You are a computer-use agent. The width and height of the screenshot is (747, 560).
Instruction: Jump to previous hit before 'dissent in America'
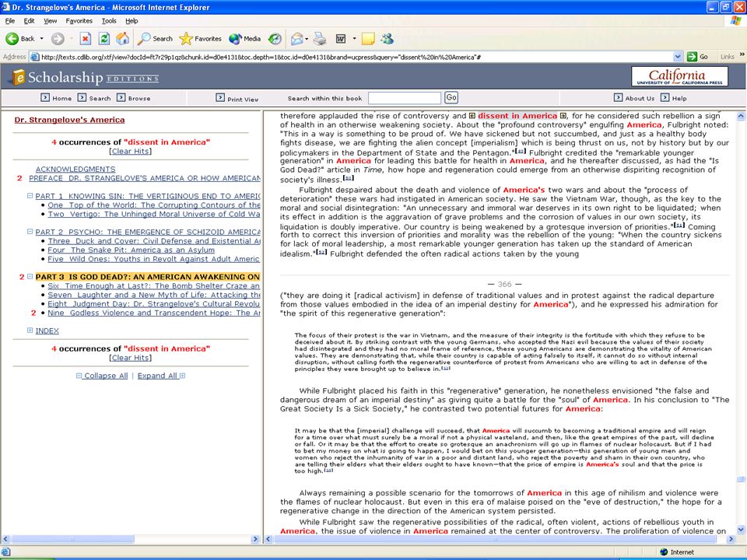[x=472, y=116]
